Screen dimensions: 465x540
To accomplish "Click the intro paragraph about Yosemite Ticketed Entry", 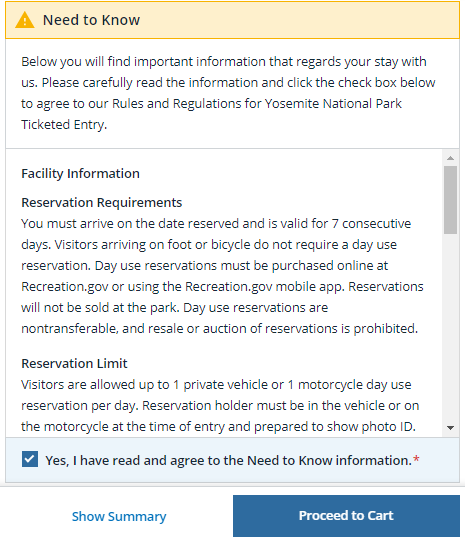I will pyautogui.click(x=228, y=93).
